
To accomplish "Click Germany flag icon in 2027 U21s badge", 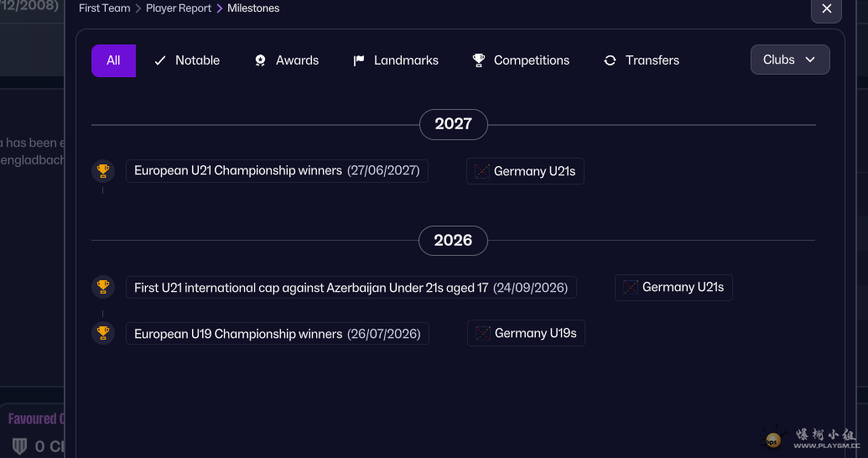I will (x=482, y=172).
